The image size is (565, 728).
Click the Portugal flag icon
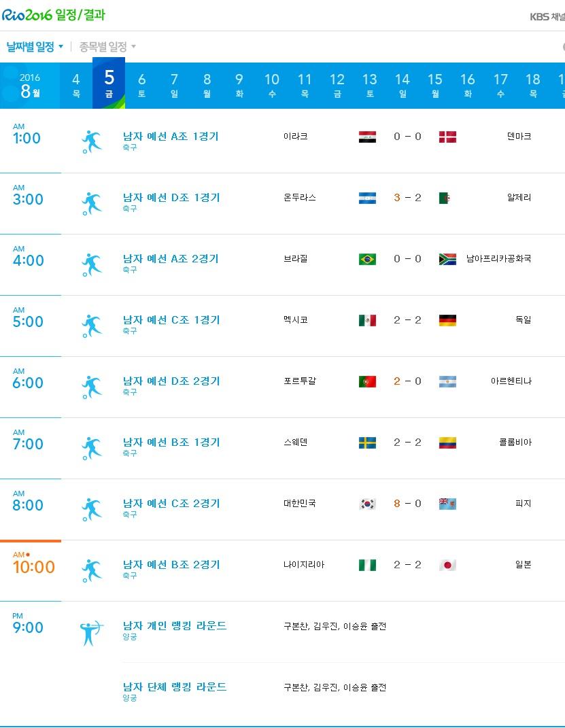367,381
